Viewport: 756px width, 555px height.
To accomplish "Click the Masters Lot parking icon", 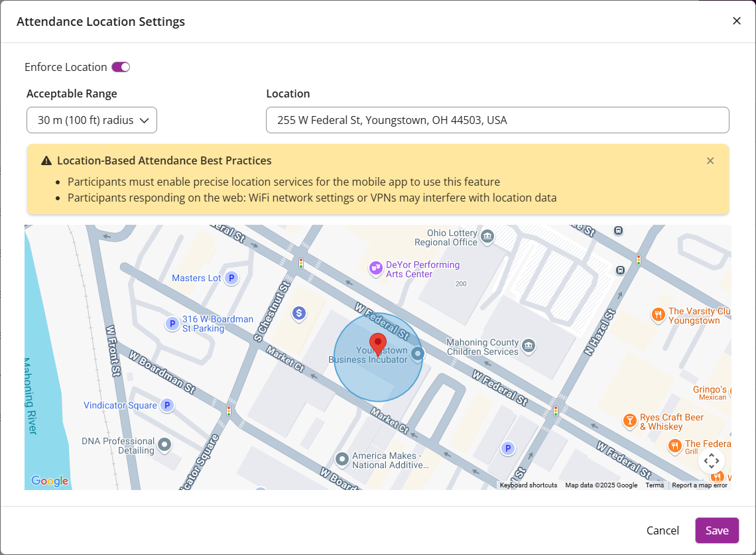I will [232, 278].
